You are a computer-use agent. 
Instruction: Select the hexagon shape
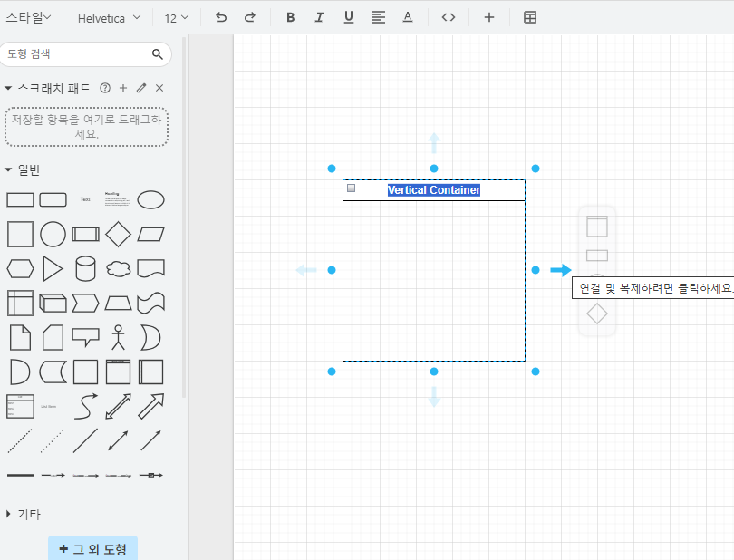(x=20, y=269)
